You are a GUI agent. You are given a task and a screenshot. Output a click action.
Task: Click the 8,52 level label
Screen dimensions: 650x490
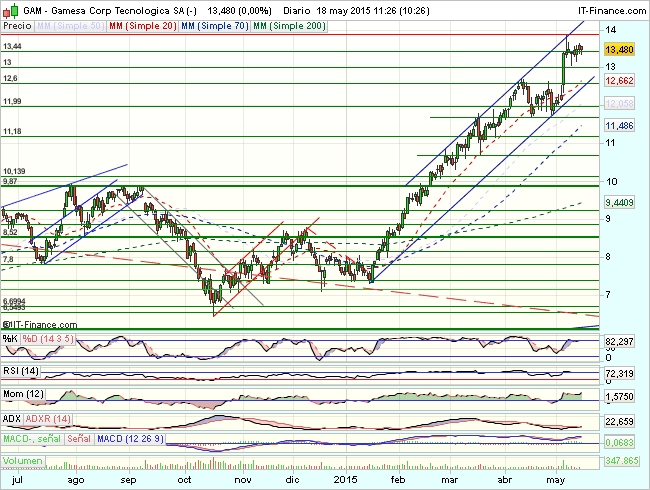click(10, 232)
